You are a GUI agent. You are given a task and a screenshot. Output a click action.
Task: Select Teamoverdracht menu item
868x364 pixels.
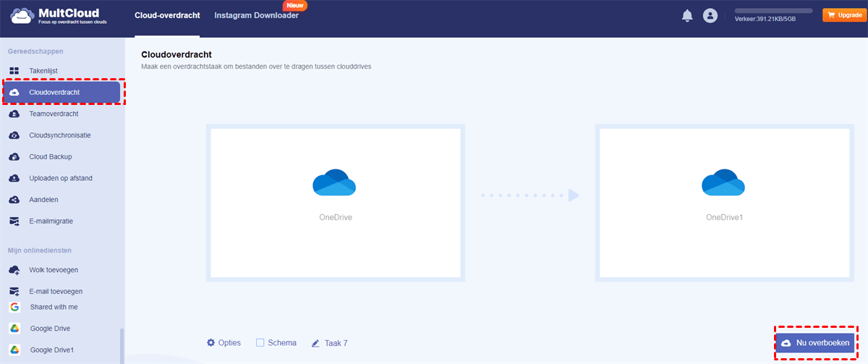point(54,114)
